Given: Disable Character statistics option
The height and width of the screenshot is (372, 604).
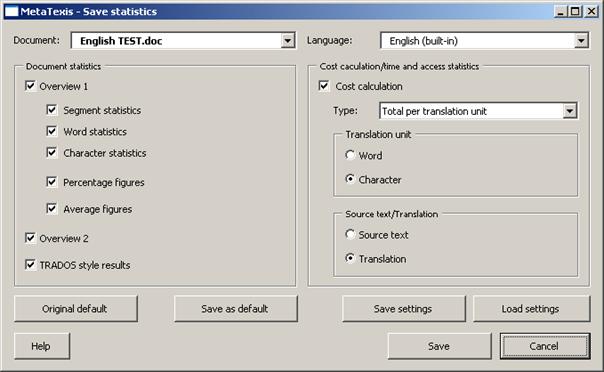Looking at the screenshot, I should [x=52, y=152].
